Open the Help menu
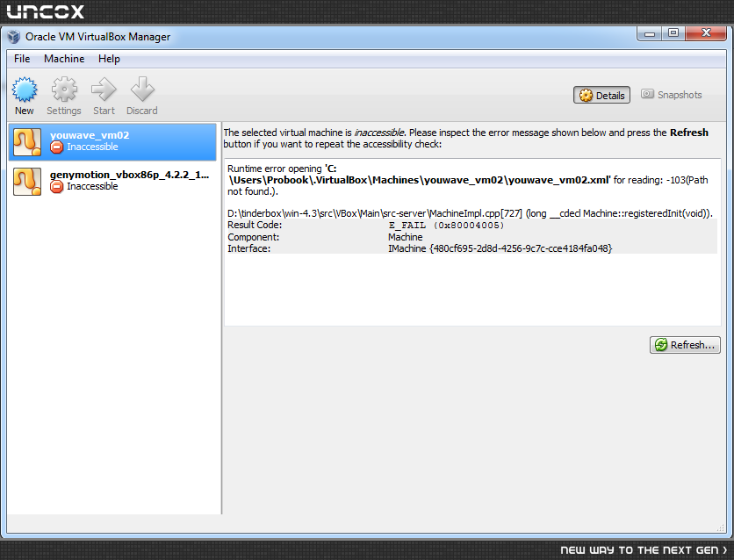This screenshot has height=560, width=734. coord(109,59)
